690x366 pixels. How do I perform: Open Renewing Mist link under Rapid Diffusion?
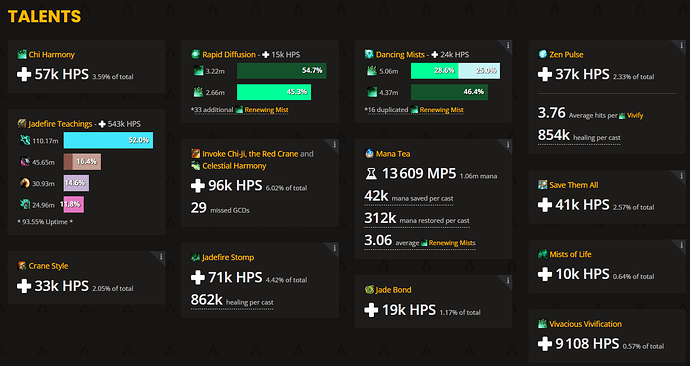266,110
